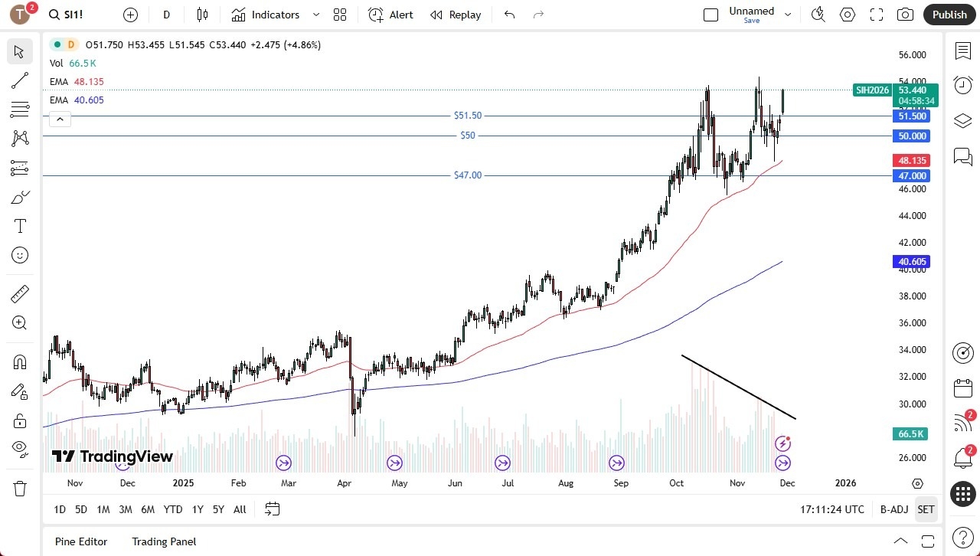The width and height of the screenshot is (980, 556).
Task: Open the chart snapshot camera
Action: pyautogui.click(x=904, y=14)
